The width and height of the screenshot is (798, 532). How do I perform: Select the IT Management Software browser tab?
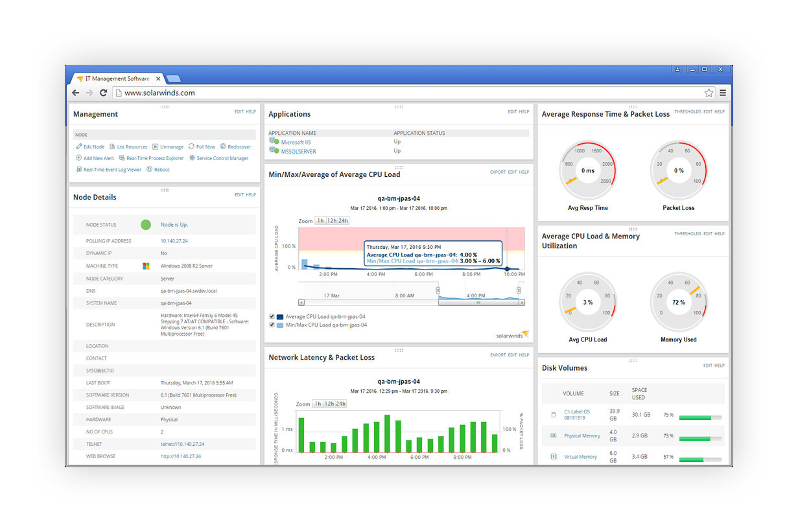pyautogui.click(x=117, y=78)
